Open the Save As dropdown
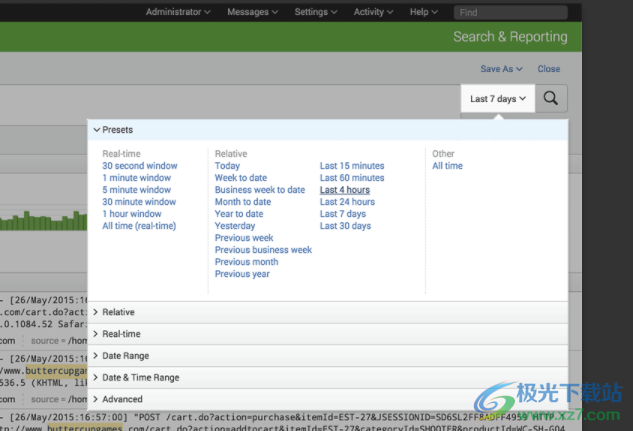 click(x=501, y=69)
